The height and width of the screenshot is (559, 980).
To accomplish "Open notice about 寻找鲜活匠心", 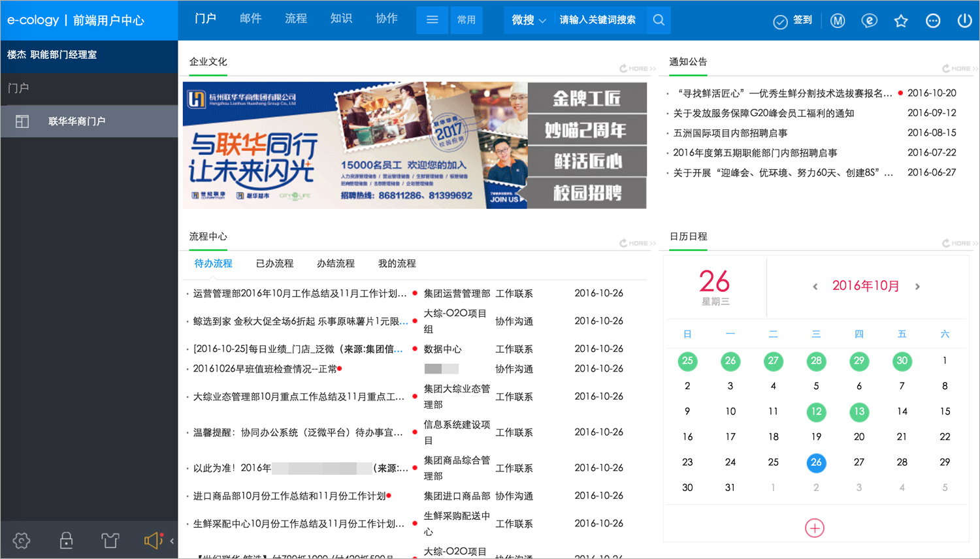I will pos(783,93).
